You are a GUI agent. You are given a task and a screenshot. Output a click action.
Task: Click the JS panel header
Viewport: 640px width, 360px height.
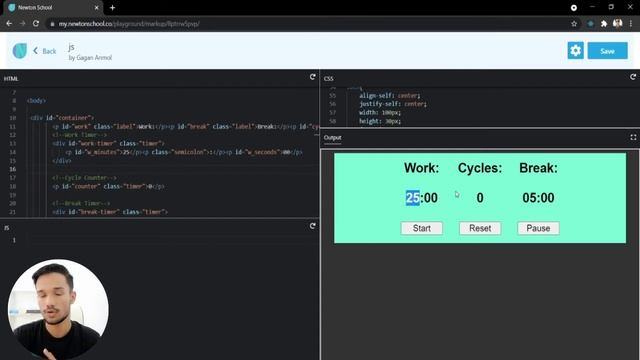(x=7, y=228)
